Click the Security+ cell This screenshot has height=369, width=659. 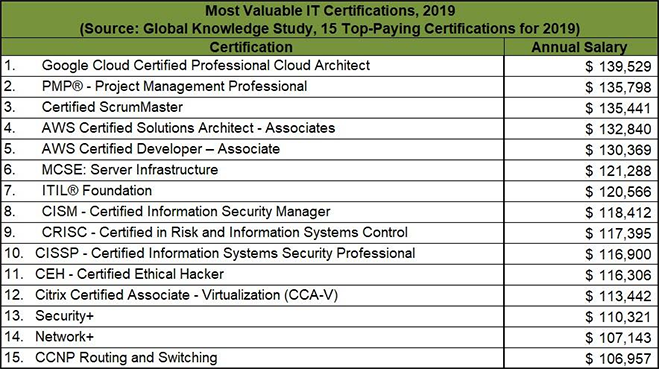(252, 316)
